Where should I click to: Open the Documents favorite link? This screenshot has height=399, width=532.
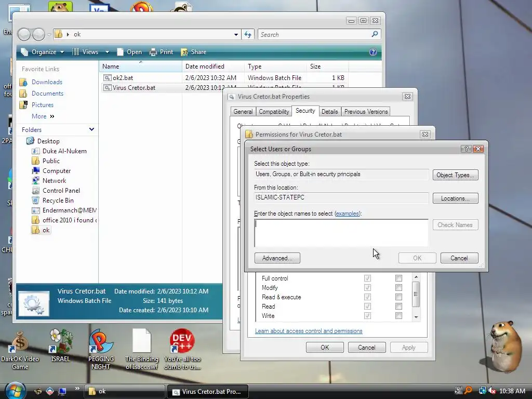[x=47, y=94]
